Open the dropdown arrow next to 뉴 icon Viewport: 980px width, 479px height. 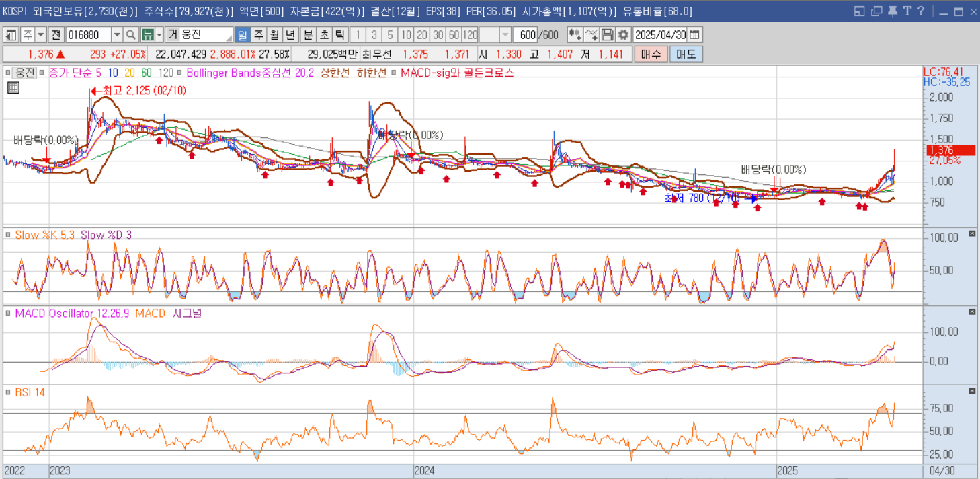tap(159, 35)
